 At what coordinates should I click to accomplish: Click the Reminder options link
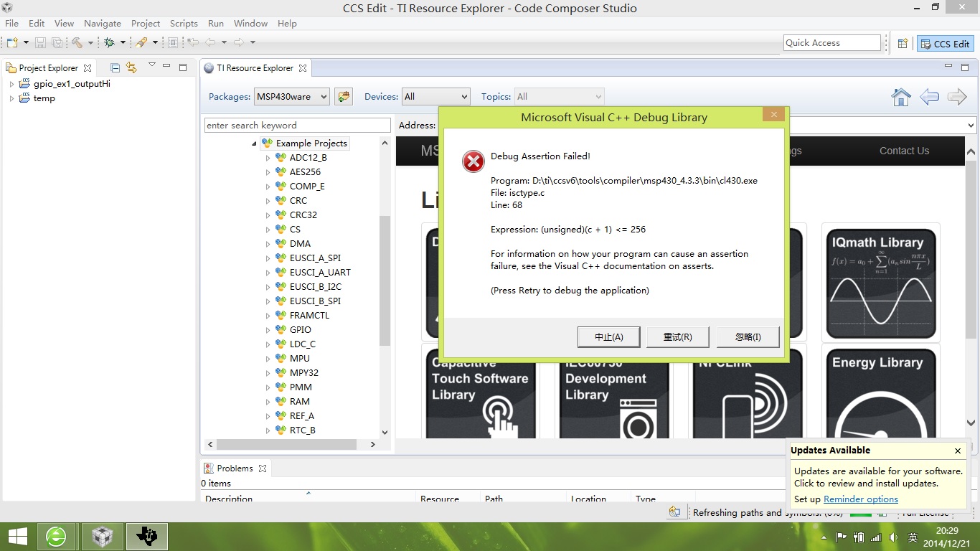[861, 499]
